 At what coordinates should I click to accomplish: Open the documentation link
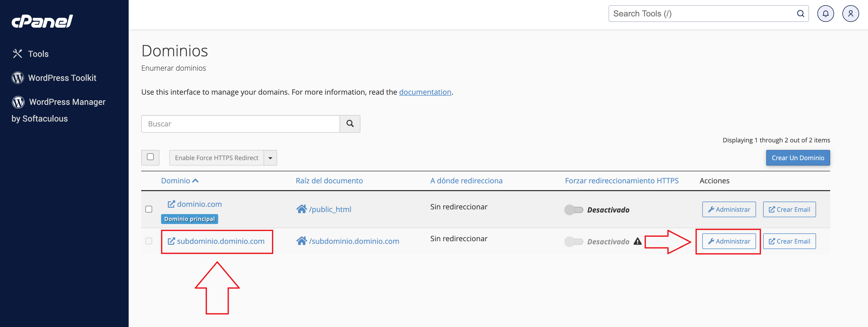(425, 92)
